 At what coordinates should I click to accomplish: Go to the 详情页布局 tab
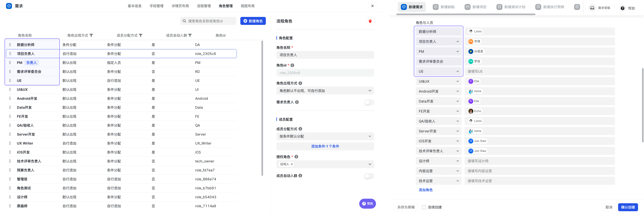(x=180, y=6)
